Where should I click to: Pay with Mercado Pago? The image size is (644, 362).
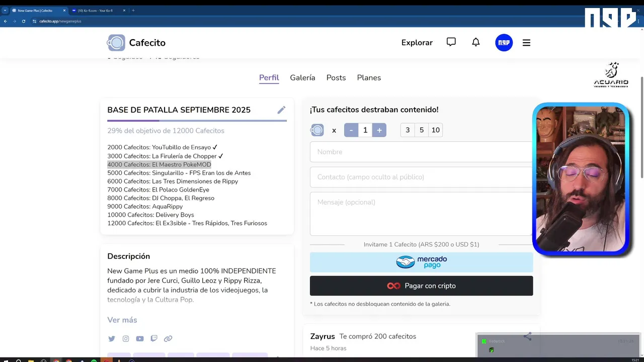pos(421,262)
